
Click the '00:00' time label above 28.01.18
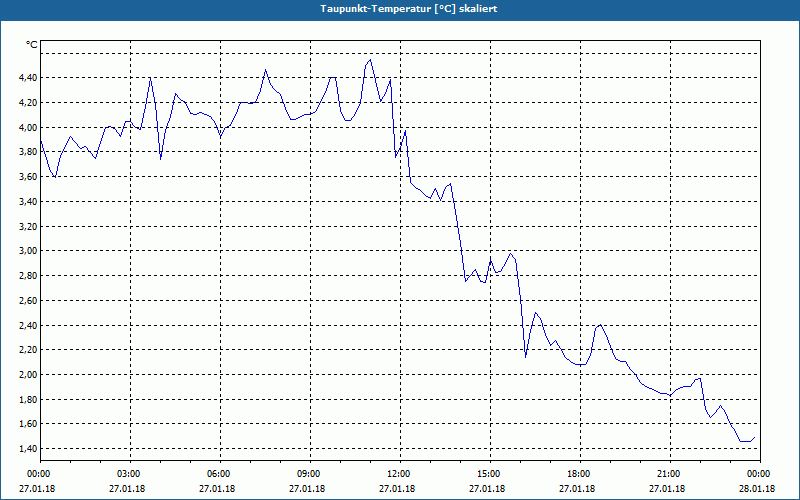click(760, 474)
